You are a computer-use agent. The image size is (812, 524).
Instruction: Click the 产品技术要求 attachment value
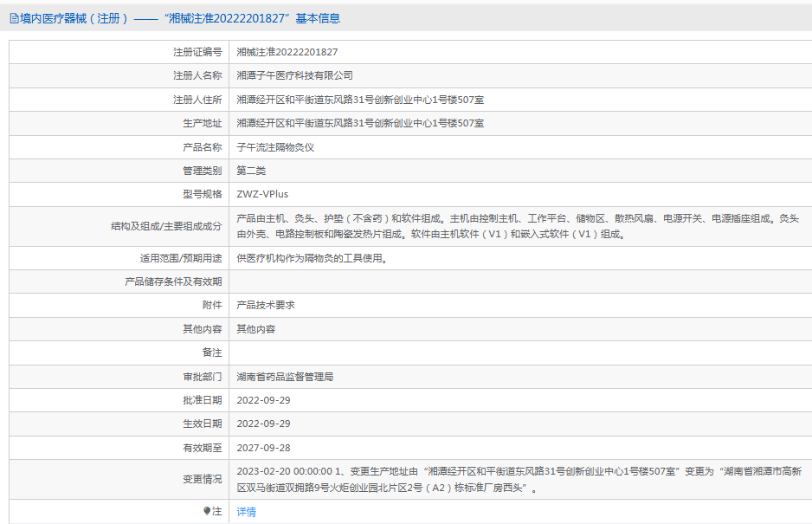(x=266, y=305)
